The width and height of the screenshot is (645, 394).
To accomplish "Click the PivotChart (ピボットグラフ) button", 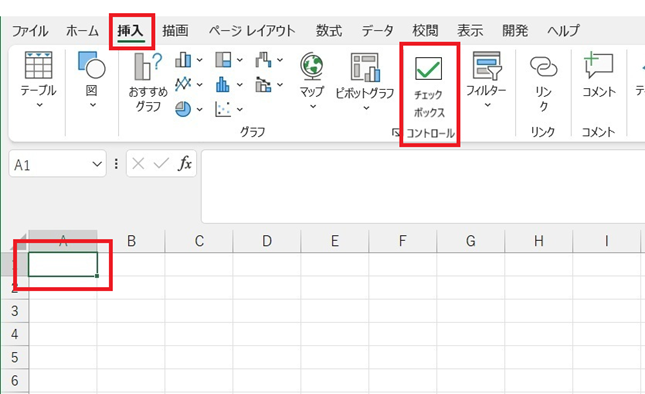I will (365, 80).
